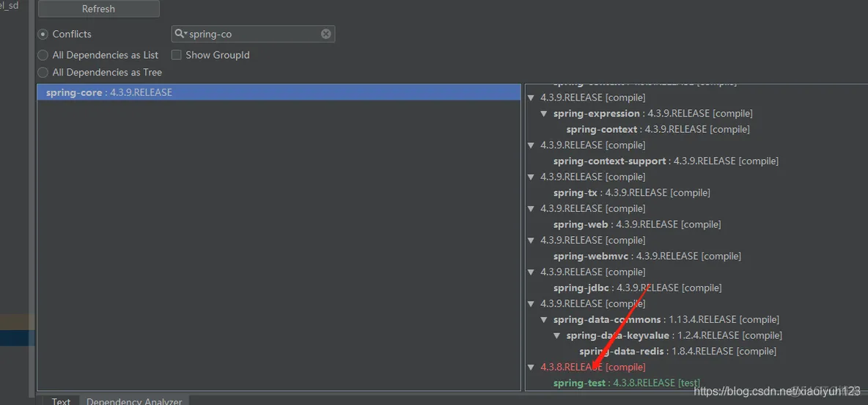The height and width of the screenshot is (405, 868).
Task: Collapse the 4.3.9.RELEASE node above spring-context-support
Action: (x=532, y=145)
